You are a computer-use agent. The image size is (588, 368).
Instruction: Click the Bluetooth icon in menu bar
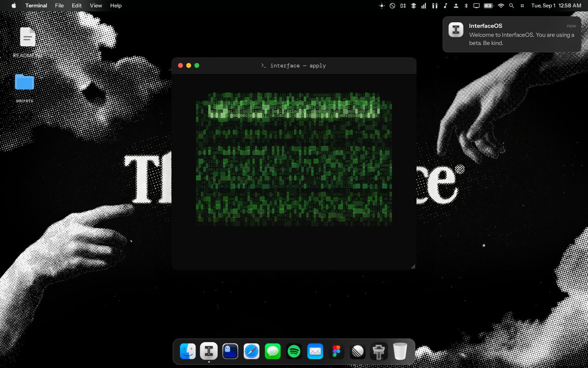(466, 6)
